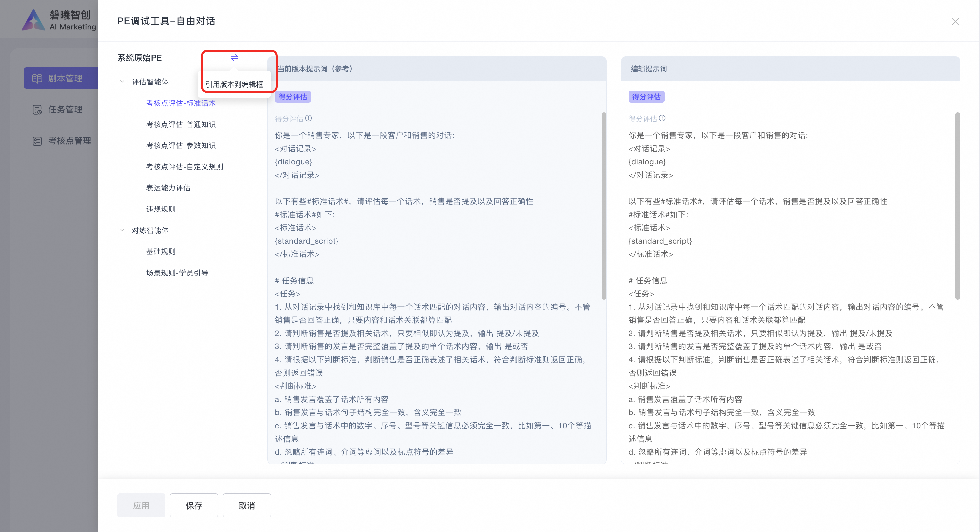Click the info icon in reference 得分评估

(x=309, y=118)
